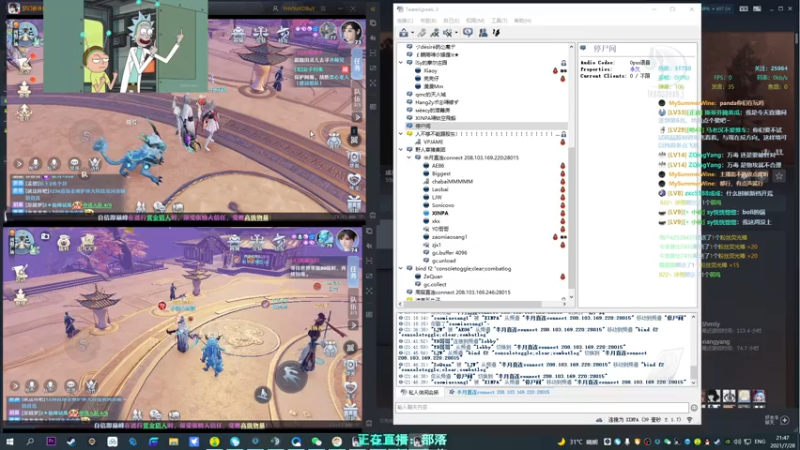Select channel connect 208.103.169.246:28015
The image size is (800, 450).
(x=463, y=292)
